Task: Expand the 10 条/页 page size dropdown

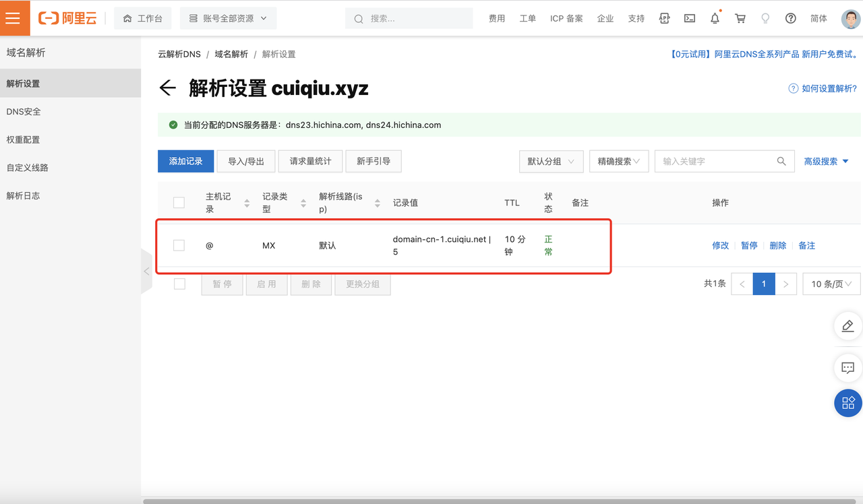Action: [x=831, y=284]
